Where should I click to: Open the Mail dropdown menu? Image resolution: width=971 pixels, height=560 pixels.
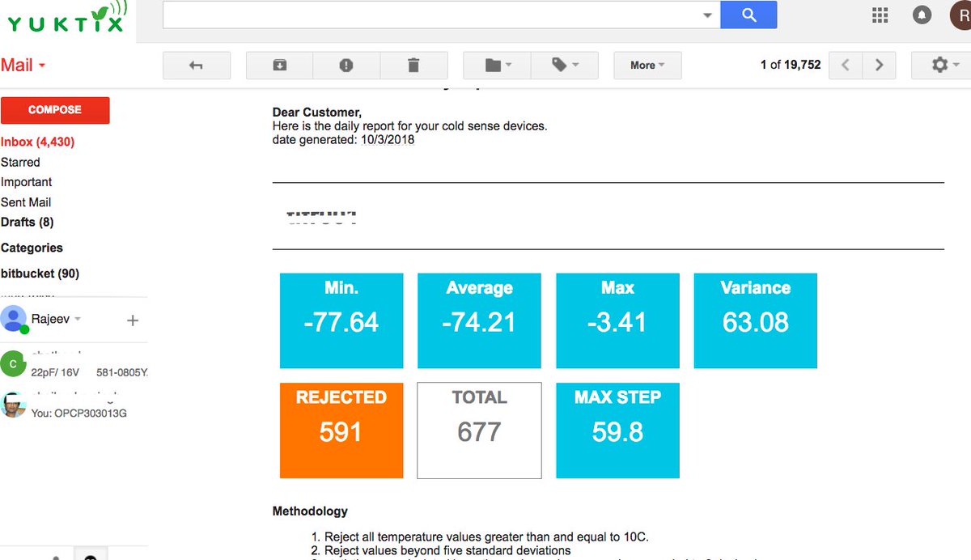23,66
